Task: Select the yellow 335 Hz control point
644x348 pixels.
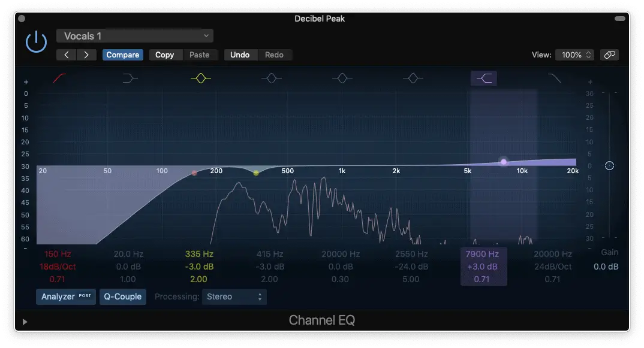Action: [256, 173]
